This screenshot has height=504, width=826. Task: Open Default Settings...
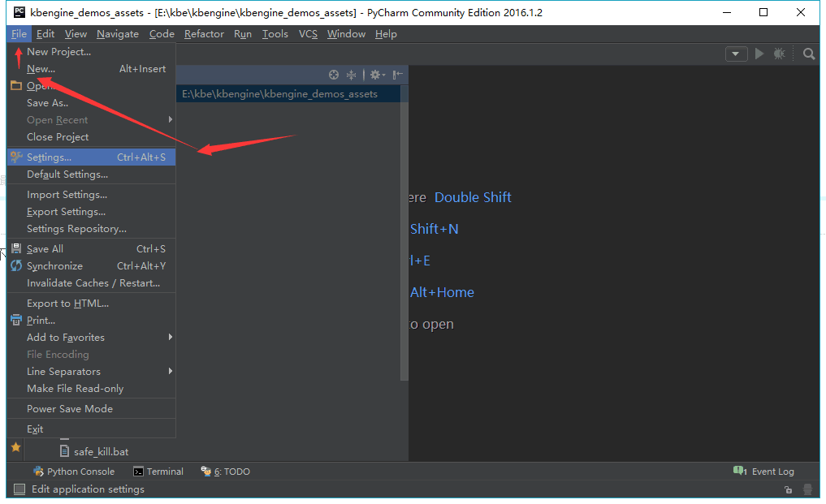pos(91,174)
